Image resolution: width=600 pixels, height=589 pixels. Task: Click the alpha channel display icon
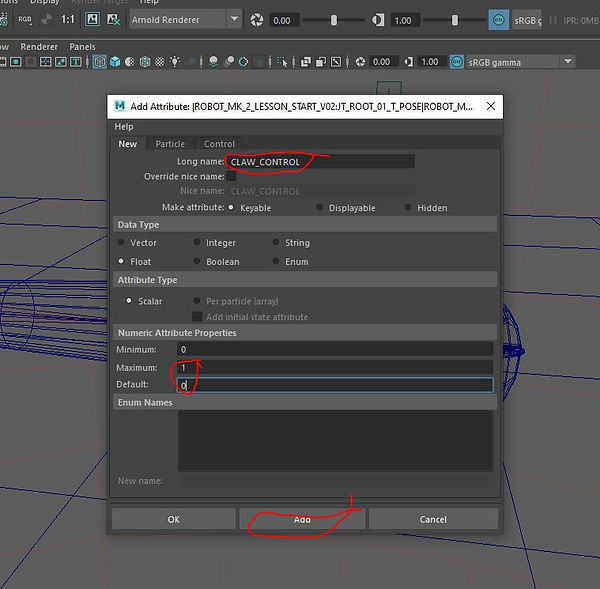46,19
